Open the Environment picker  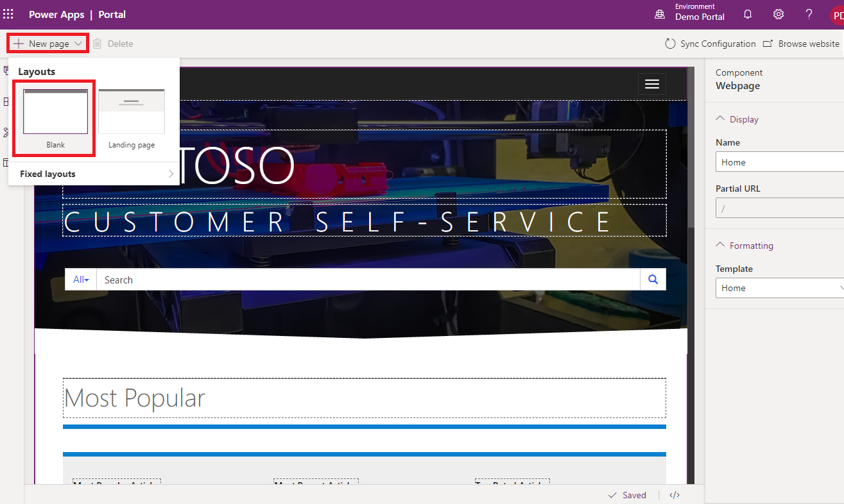pos(689,12)
